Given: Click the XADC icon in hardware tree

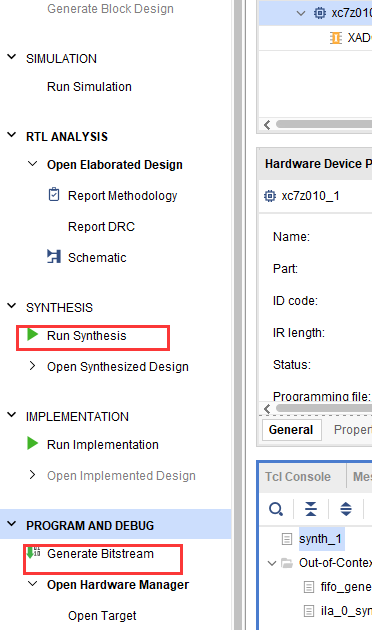Looking at the screenshot, I should pyautogui.click(x=336, y=38).
